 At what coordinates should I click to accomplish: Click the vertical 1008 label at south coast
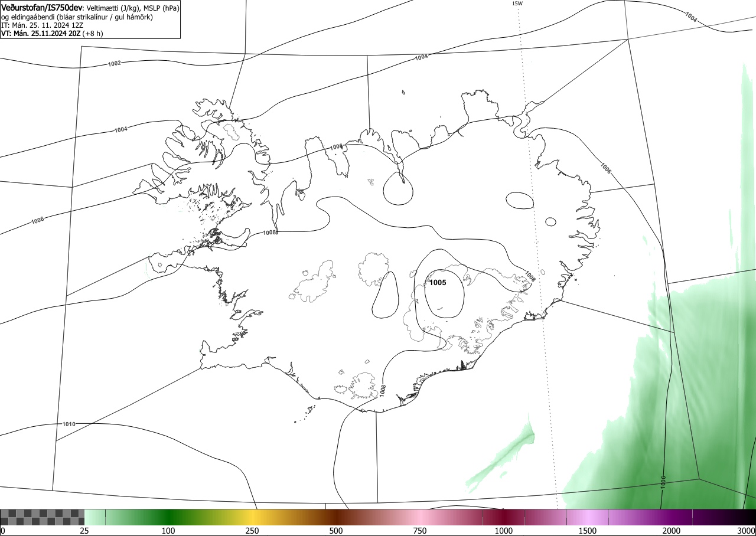pos(383,390)
